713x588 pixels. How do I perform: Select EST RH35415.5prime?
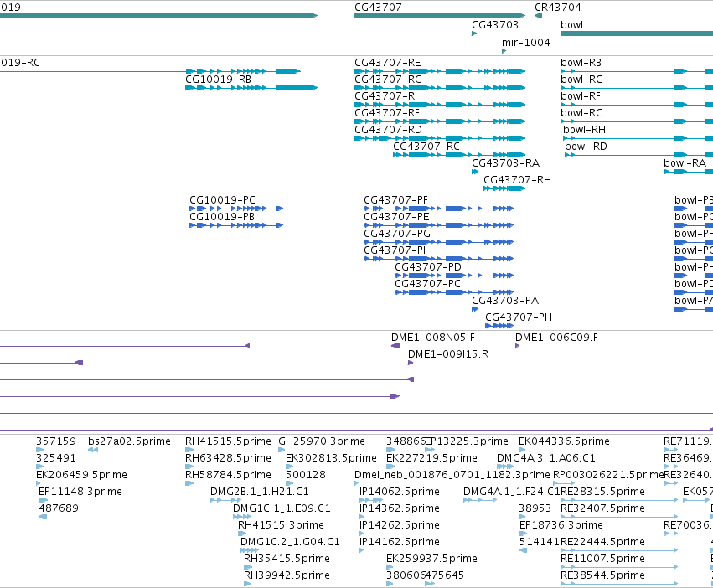tap(287, 559)
